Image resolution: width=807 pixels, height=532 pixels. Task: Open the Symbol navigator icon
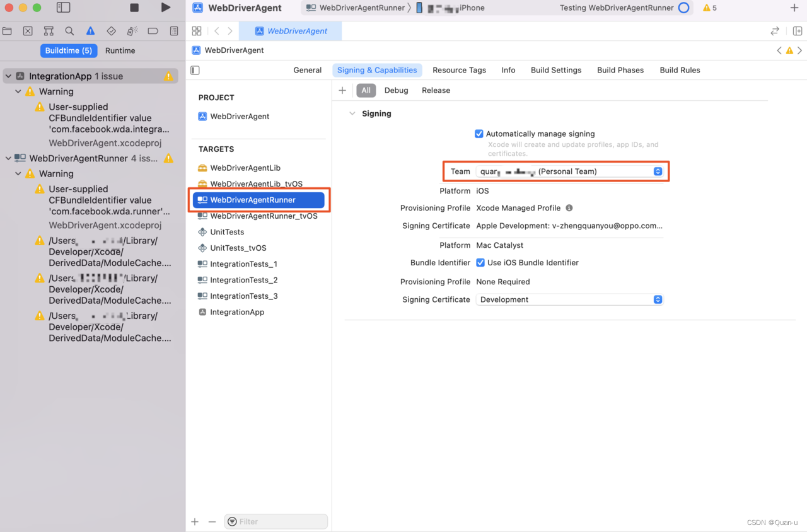49,31
